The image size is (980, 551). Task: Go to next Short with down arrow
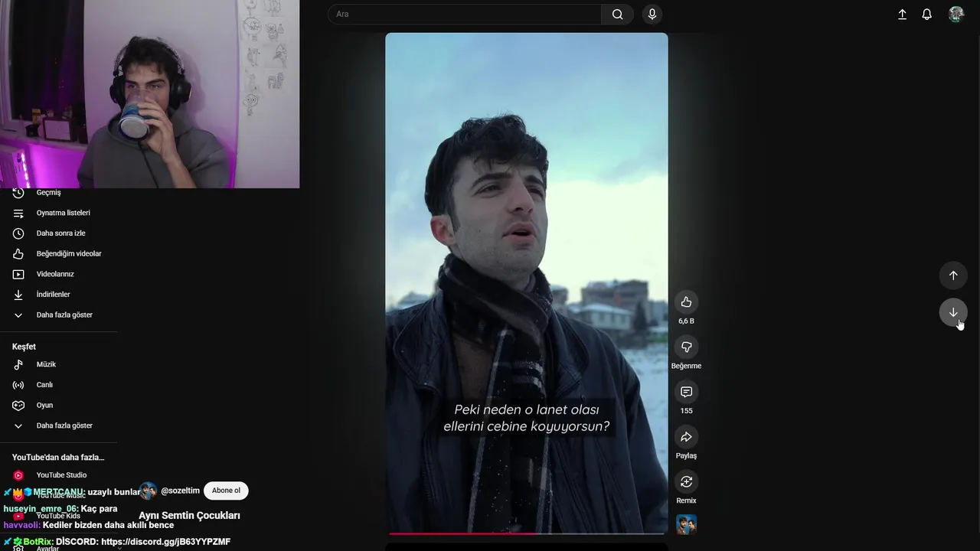[953, 312]
